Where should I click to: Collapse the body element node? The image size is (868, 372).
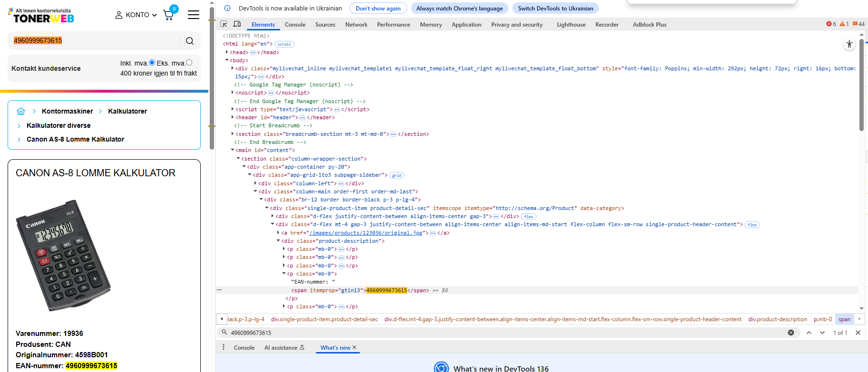tap(227, 60)
